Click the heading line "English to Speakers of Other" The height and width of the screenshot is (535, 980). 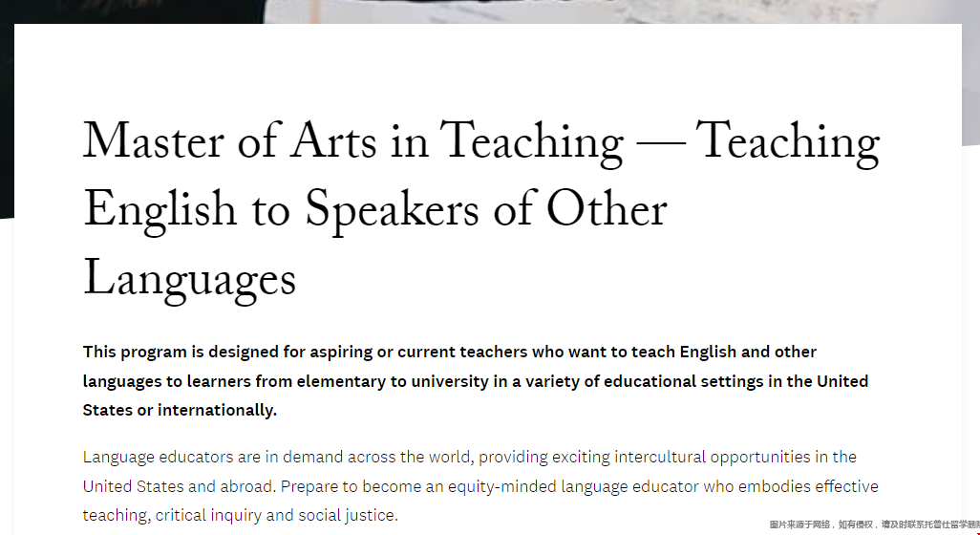click(375, 212)
